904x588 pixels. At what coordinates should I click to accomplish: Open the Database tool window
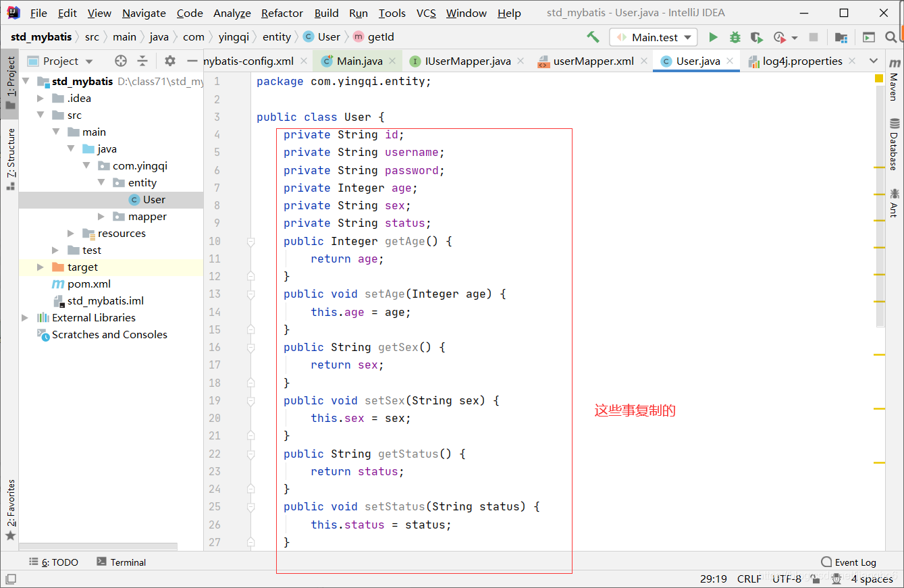click(894, 144)
